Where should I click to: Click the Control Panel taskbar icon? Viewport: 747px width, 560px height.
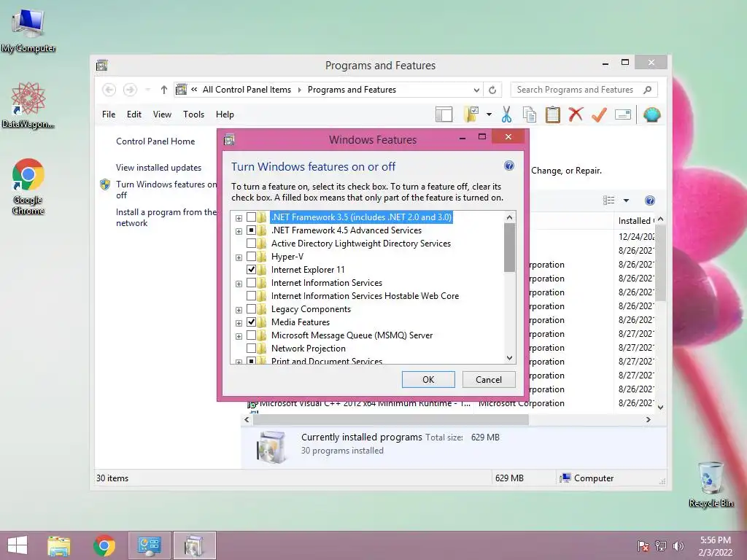click(x=149, y=545)
